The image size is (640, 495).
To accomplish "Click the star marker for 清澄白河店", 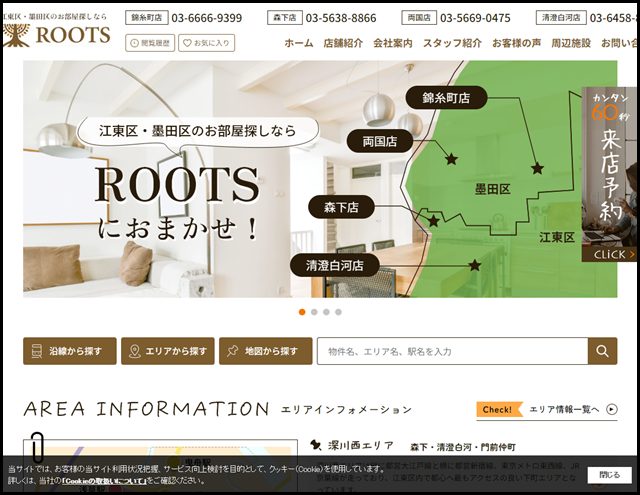I will (x=474, y=265).
